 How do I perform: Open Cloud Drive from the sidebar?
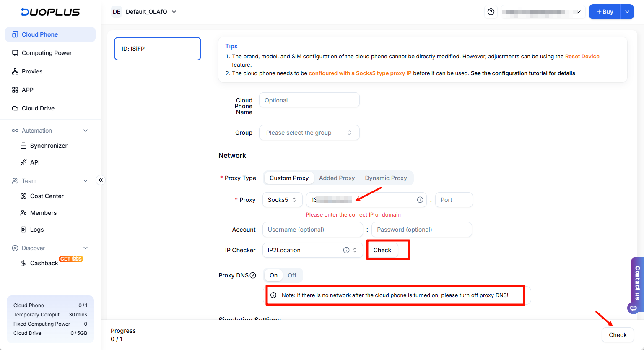click(x=38, y=108)
